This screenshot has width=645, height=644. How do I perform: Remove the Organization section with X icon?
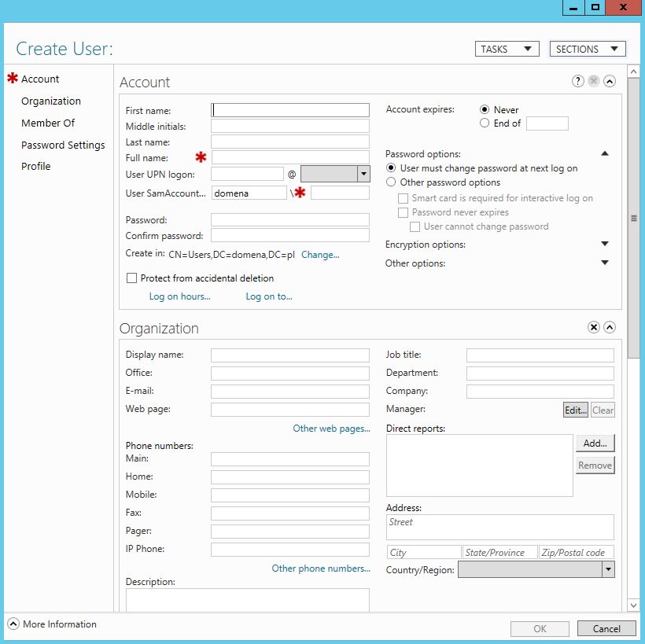(594, 327)
